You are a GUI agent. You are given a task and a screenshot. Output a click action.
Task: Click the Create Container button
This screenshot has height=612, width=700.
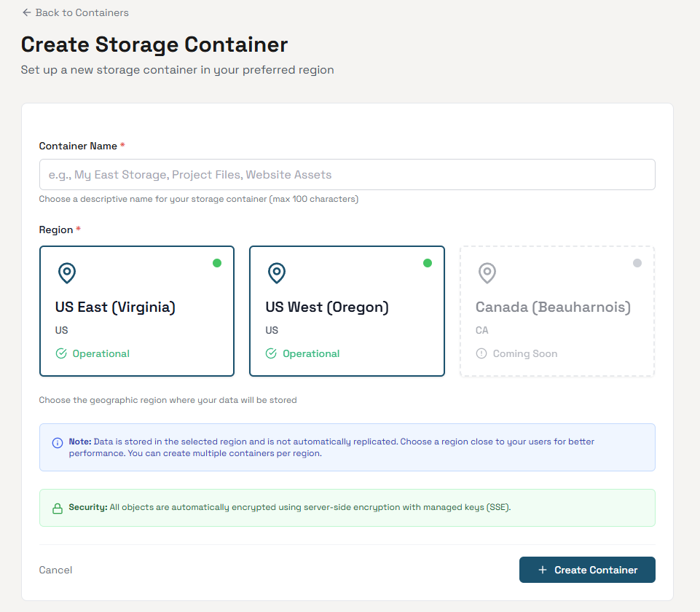[587, 569]
